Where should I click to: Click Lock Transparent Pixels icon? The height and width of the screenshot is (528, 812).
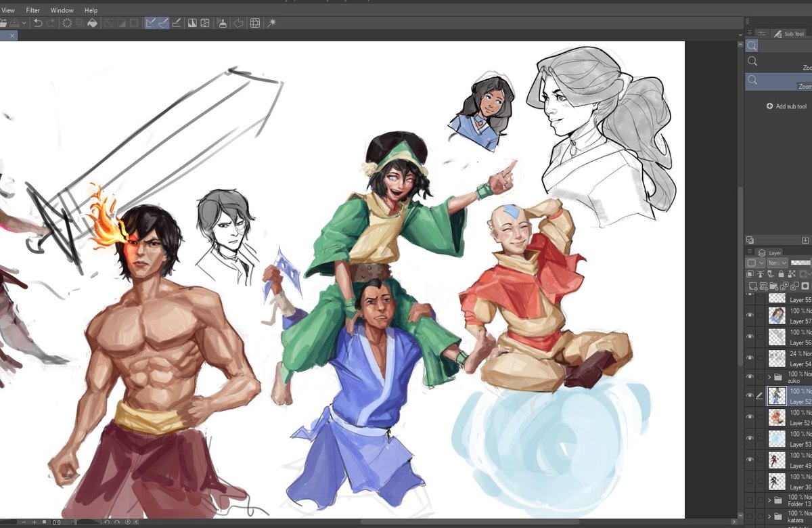(x=792, y=274)
